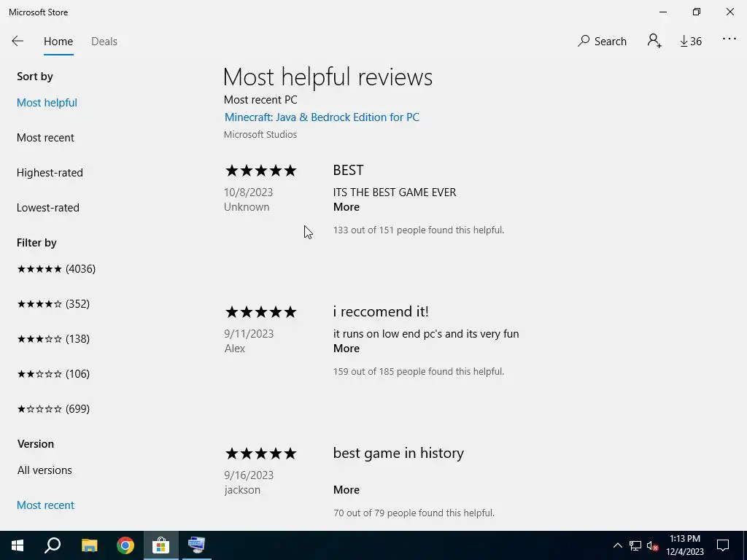Filter by five-star reviews (4036)
This screenshot has width=747, height=560.
point(56,269)
